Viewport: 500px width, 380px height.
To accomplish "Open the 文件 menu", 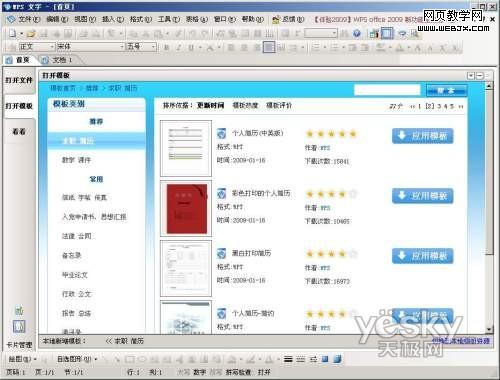I will 29,20.
